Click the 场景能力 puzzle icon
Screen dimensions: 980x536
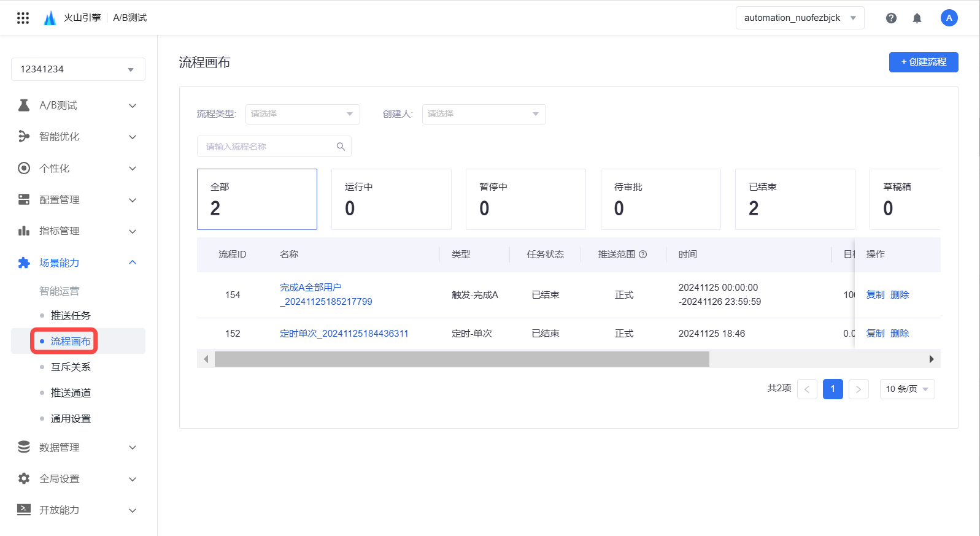24,262
